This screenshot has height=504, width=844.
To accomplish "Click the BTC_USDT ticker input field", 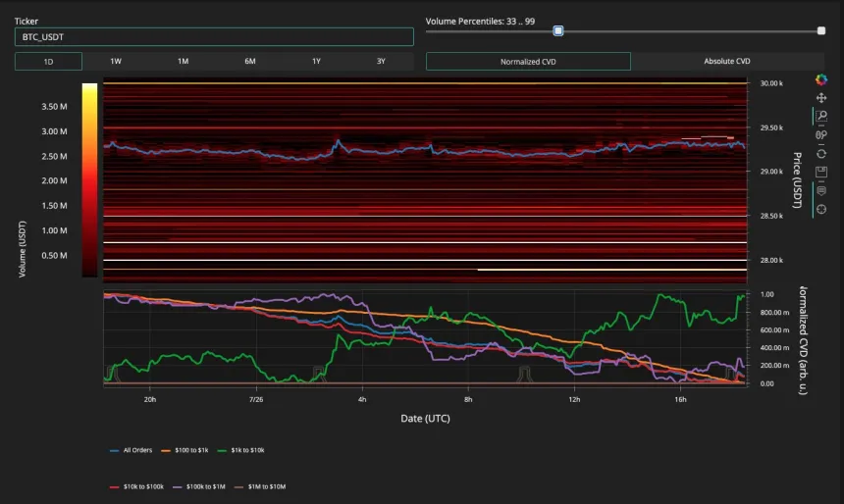I will click(x=213, y=36).
